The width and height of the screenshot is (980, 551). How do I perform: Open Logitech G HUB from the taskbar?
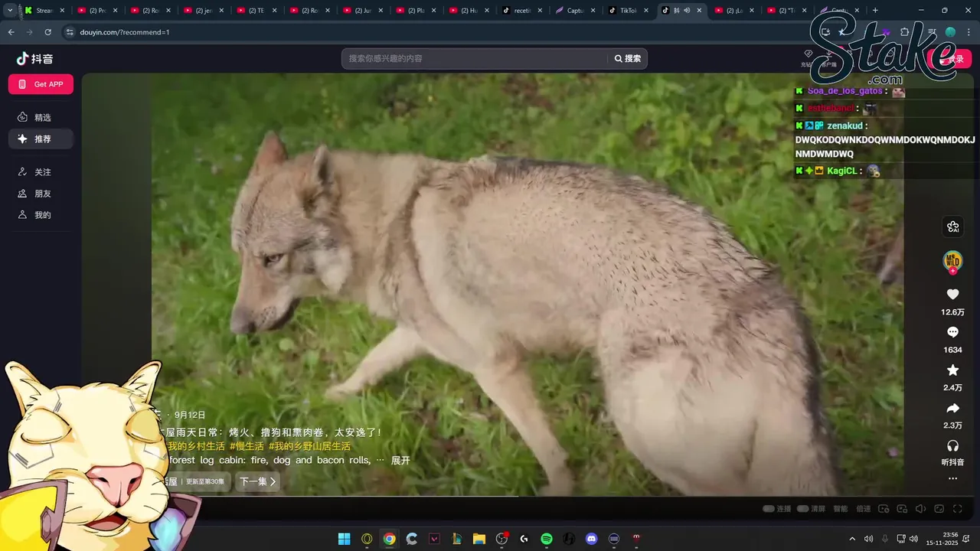click(x=524, y=539)
